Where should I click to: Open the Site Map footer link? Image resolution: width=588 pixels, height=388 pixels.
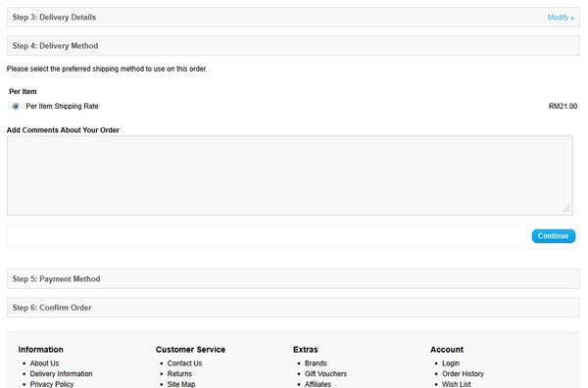pos(181,384)
